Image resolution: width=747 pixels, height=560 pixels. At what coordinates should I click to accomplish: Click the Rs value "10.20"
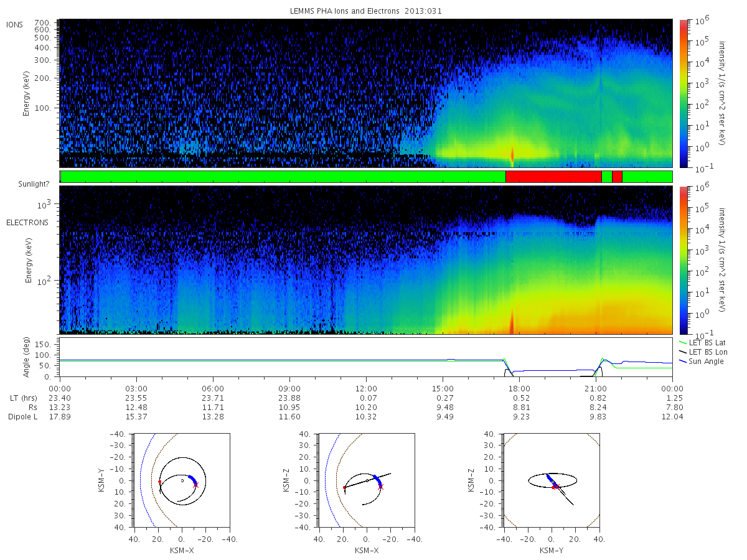[366, 407]
